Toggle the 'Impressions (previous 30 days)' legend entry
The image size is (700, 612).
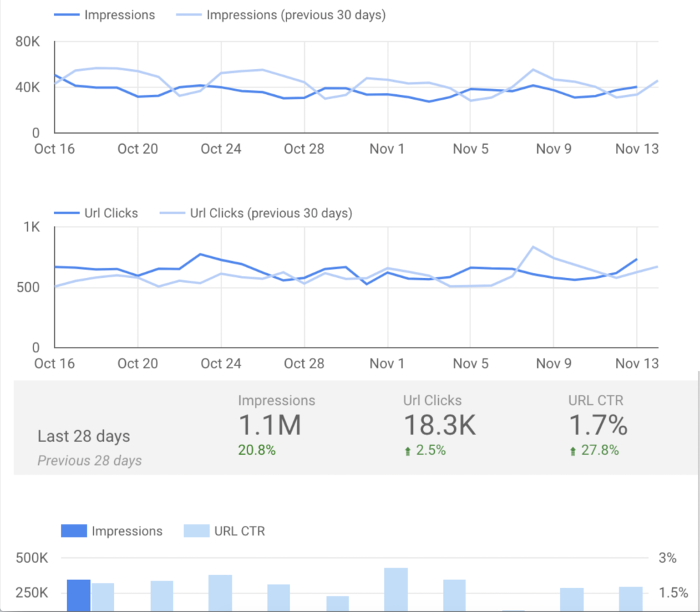[281, 15]
